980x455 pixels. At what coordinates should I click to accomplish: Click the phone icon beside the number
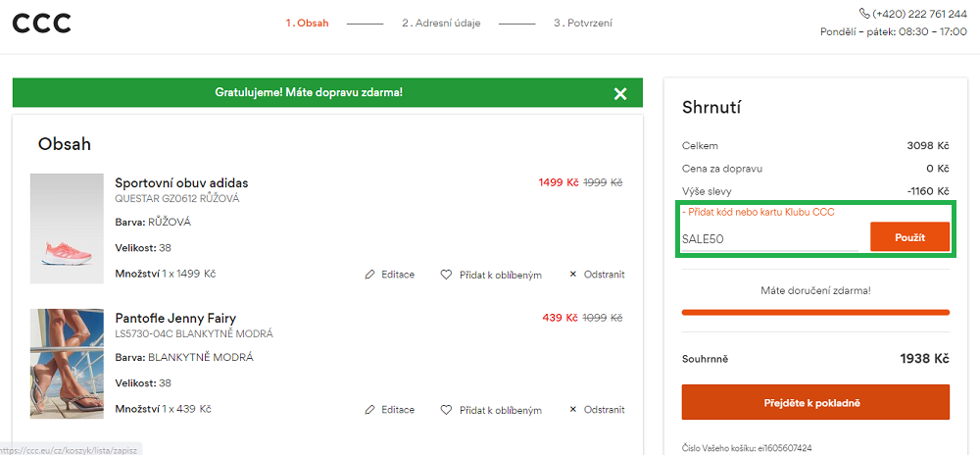[864, 13]
